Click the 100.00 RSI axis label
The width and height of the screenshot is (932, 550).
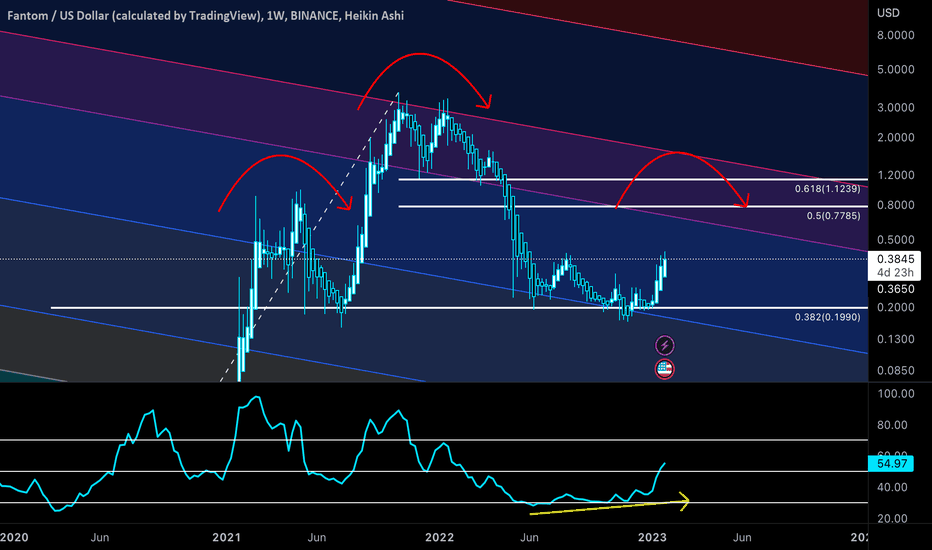pyautogui.click(x=896, y=394)
